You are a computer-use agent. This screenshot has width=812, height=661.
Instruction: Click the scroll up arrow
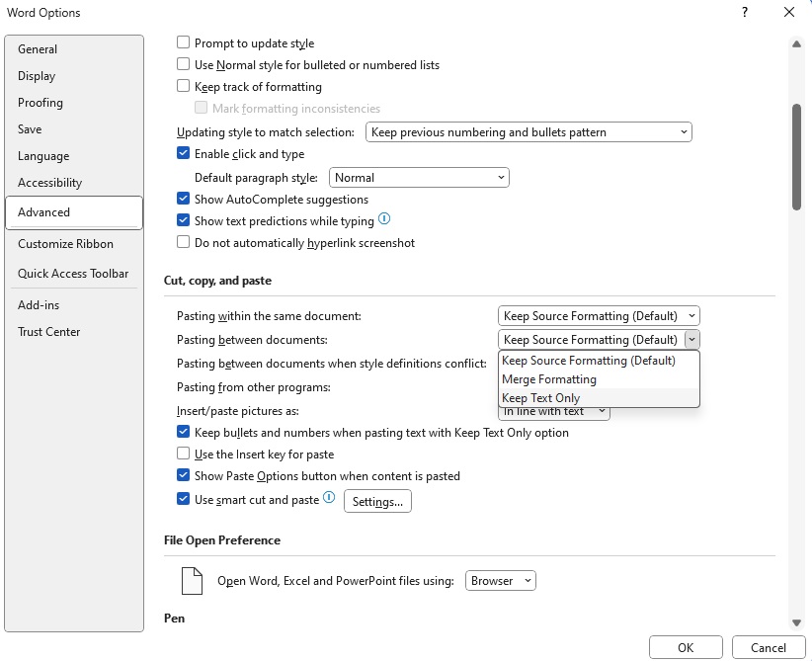(x=796, y=44)
